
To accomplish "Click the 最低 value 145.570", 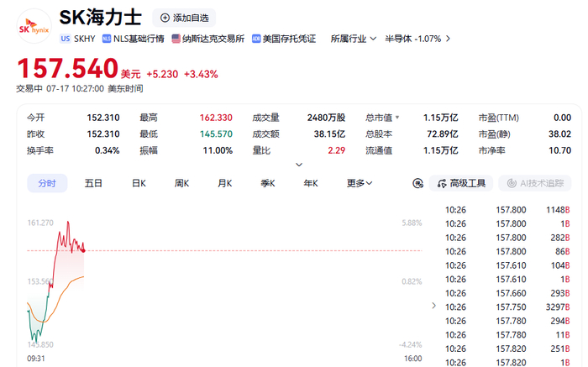I will [216, 134].
